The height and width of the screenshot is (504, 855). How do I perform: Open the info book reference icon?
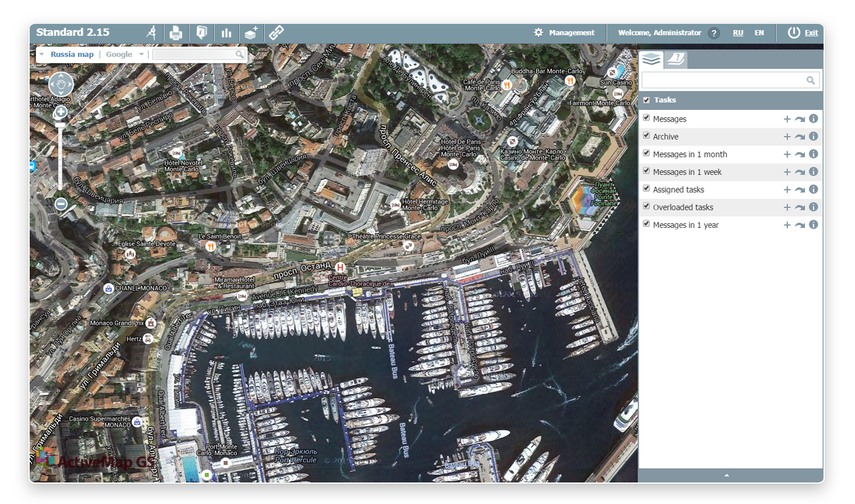pos(201,33)
